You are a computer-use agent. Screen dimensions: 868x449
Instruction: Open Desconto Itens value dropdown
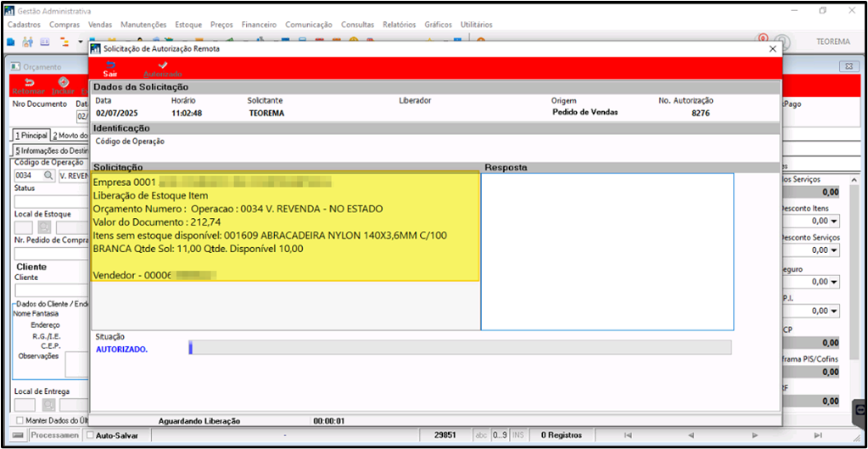[x=836, y=221]
